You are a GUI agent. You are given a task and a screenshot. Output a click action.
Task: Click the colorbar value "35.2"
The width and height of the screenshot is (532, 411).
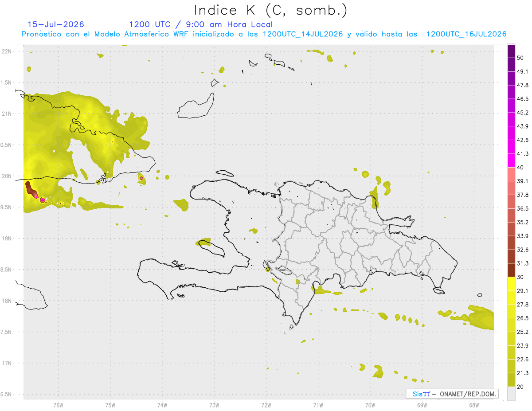[x=523, y=222]
